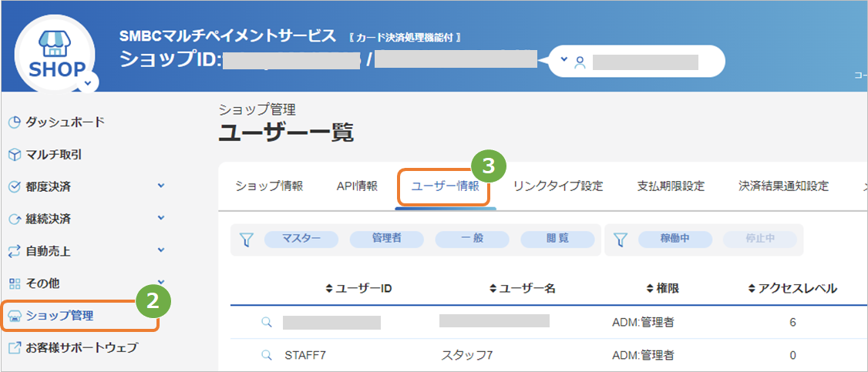The width and height of the screenshot is (868, 372).
Task: Sort by ユーザーID column header
Action: pos(358,288)
